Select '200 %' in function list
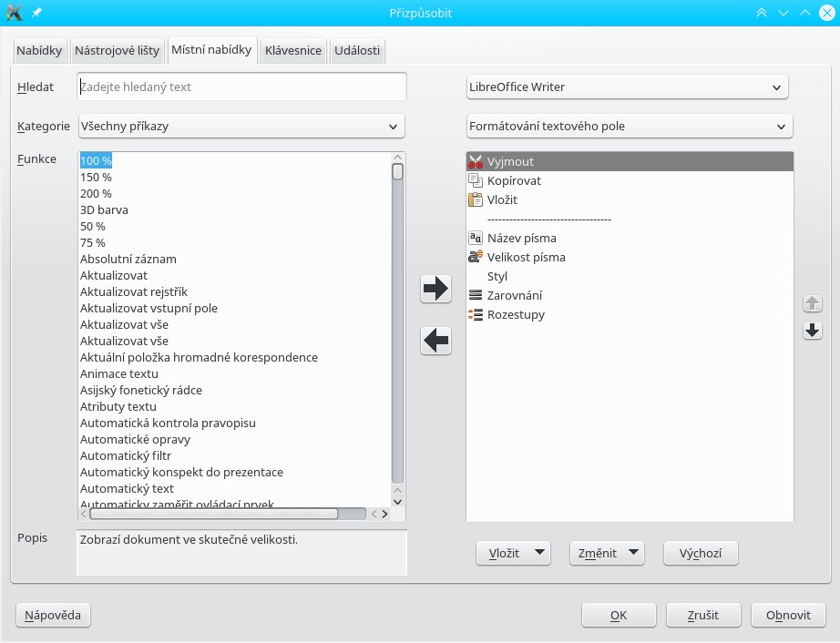 pyautogui.click(x=96, y=193)
